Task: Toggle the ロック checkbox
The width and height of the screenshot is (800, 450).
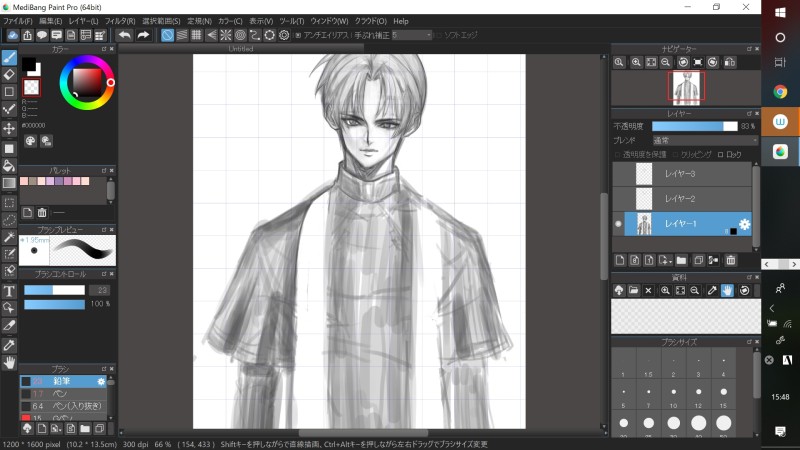Action: pos(720,155)
